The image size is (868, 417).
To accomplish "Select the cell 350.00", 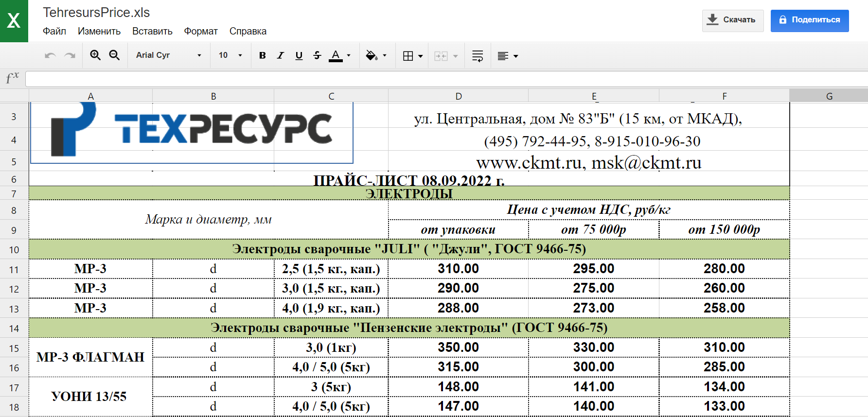I will coord(459,347).
